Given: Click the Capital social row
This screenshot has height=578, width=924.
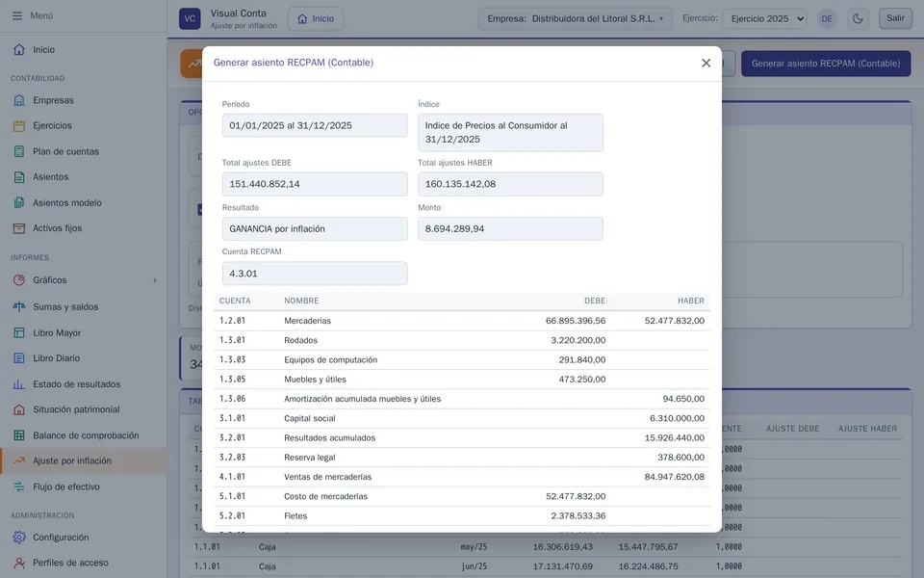Looking at the screenshot, I should (461, 418).
